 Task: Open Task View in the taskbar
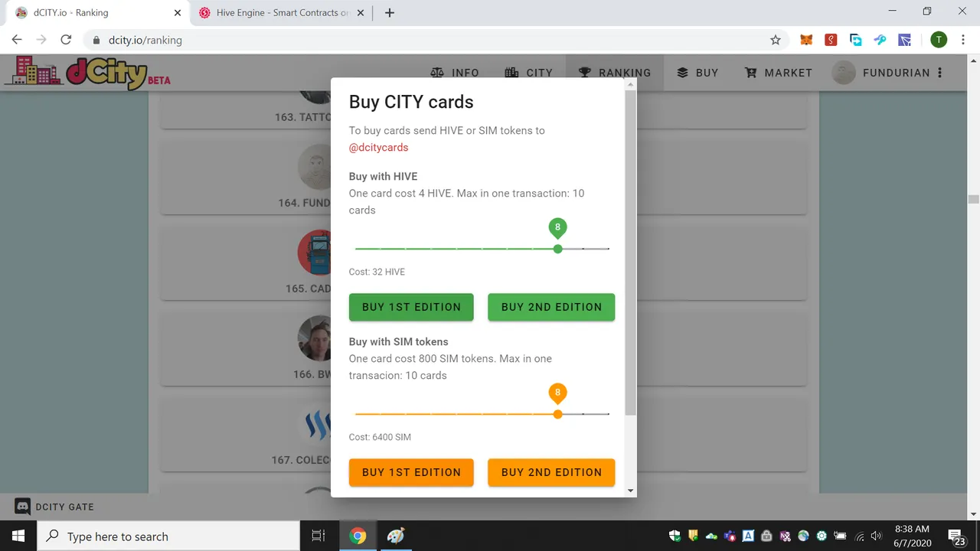[x=318, y=536]
